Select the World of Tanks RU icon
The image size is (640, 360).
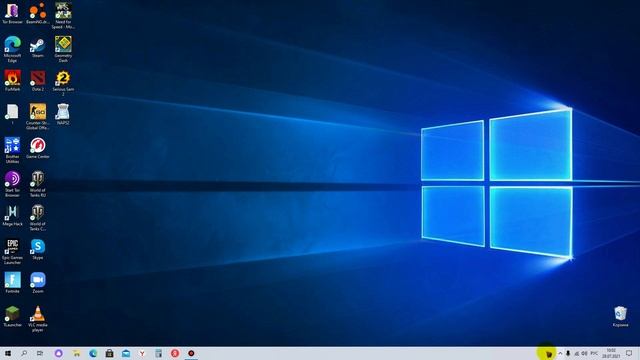(38, 184)
